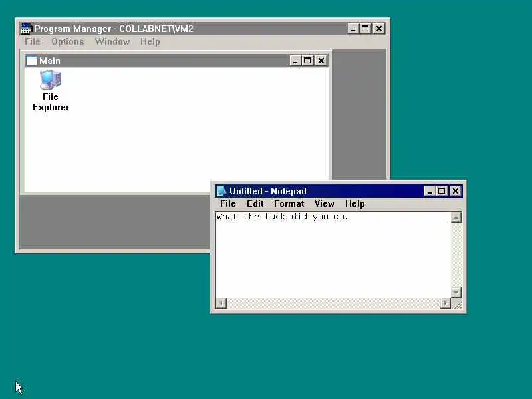532x399 pixels.
Task: Click the word "you" in Notepad text
Action: (321, 217)
